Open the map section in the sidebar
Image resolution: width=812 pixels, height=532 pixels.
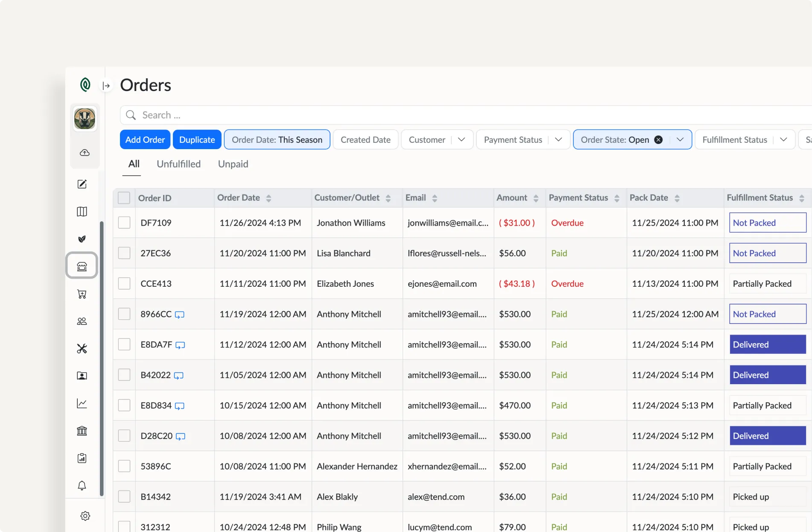(82, 212)
